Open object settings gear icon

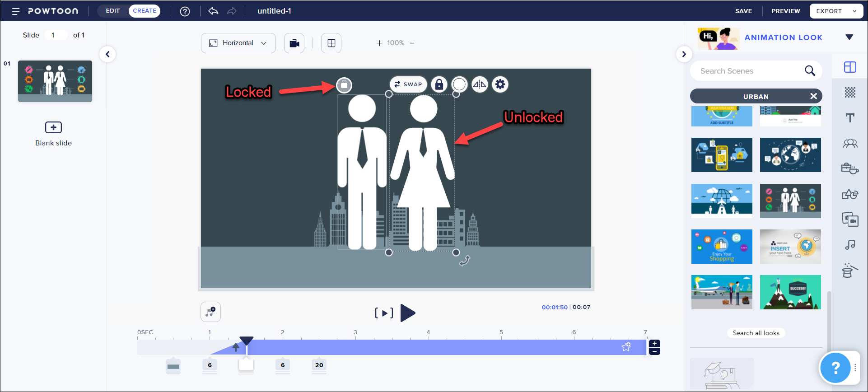click(x=500, y=84)
